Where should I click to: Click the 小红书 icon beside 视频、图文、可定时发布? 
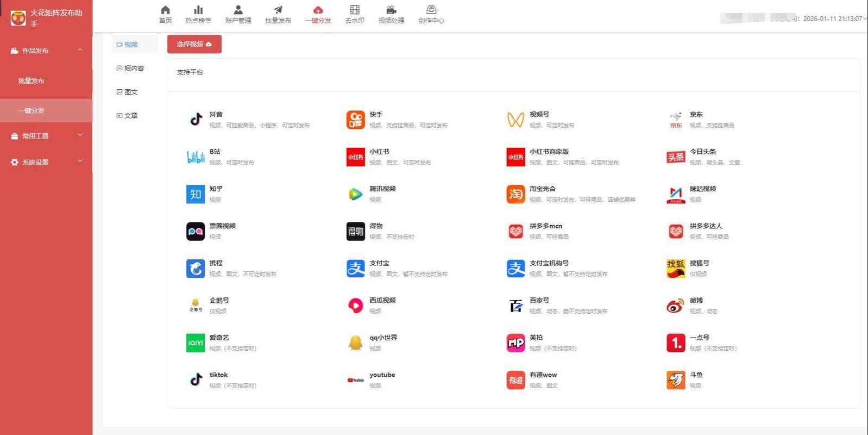tap(356, 157)
